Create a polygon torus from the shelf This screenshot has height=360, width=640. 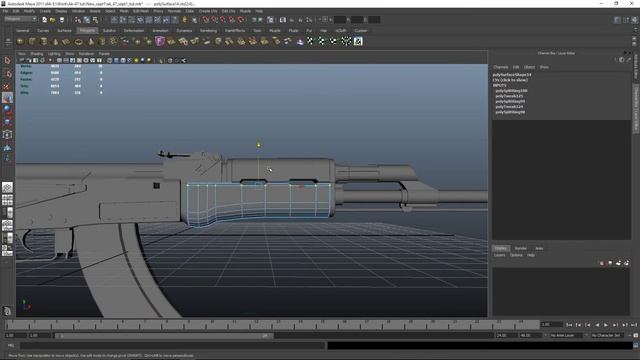[x=78, y=41]
